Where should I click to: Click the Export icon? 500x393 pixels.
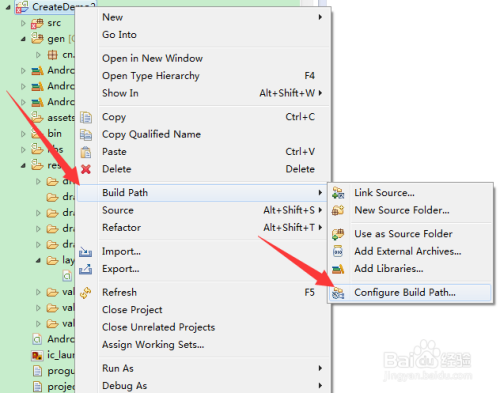86,269
